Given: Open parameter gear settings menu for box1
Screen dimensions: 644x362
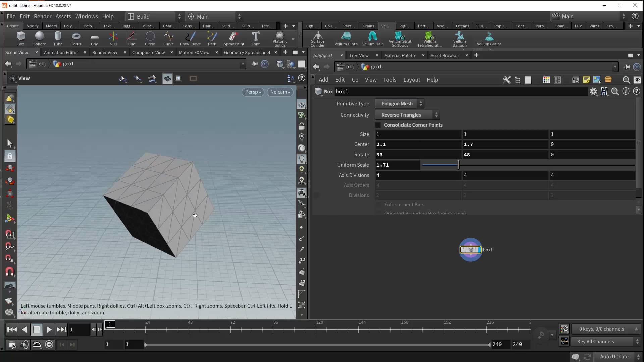Looking at the screenshot, I should click(594, 92).
